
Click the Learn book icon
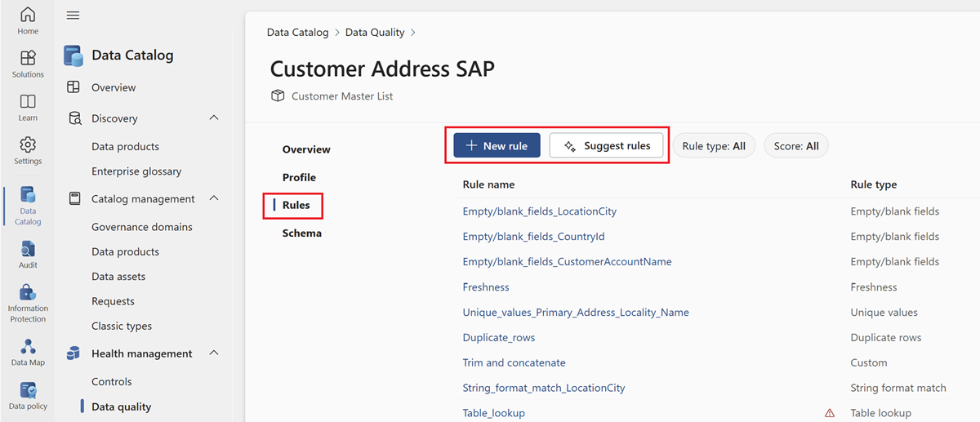point(28,101)
